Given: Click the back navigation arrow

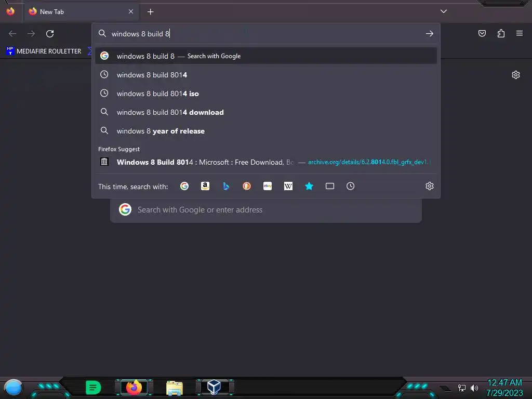Looking at the screenshot, I should pos(12,34).
